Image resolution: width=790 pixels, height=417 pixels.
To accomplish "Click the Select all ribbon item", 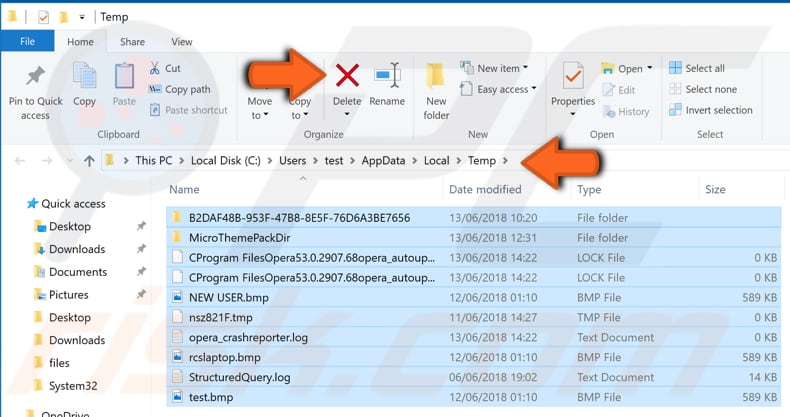I will click(697, 68).
